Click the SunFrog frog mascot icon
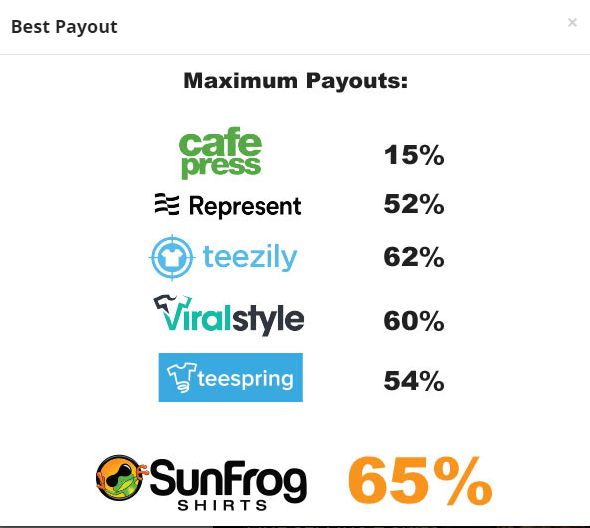 pos(120,477)
